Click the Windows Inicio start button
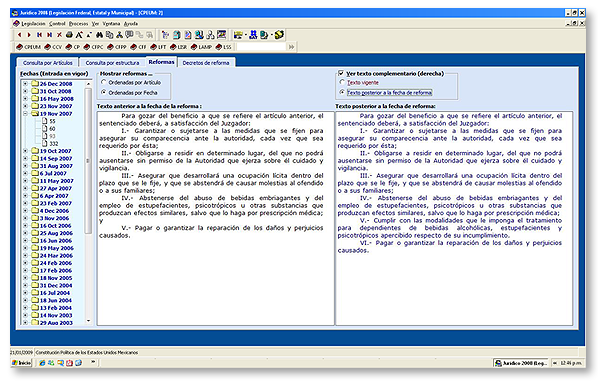 click(x=21, y=363)
